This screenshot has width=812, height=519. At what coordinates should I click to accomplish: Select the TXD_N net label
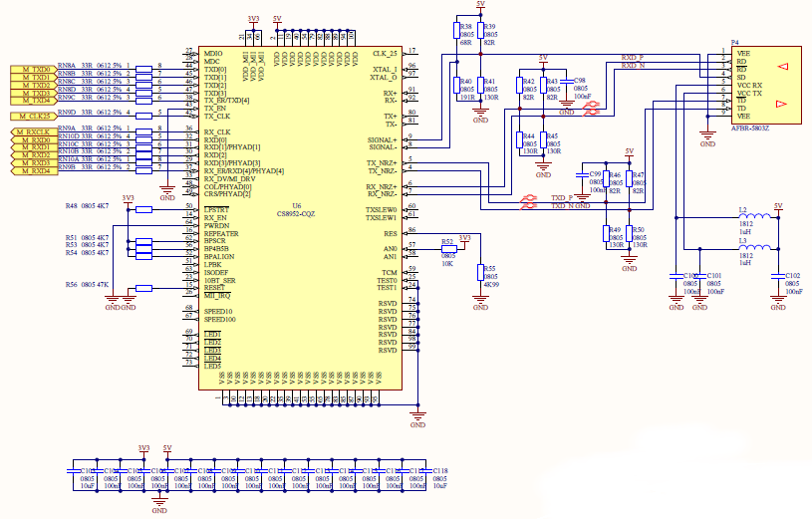pyautogui.click(x=562, y=205)
